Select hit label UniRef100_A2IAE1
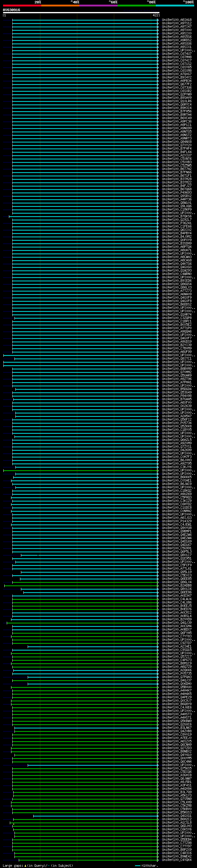 [x=177, y=647]
